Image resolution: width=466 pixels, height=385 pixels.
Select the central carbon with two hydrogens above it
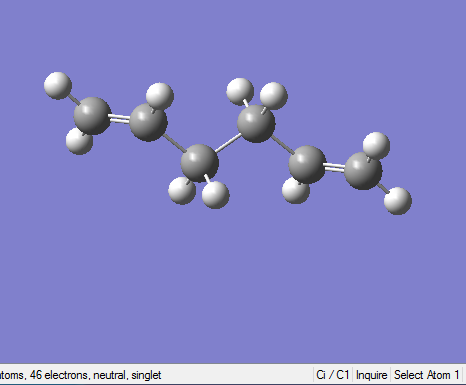click(x=256, y=124)
